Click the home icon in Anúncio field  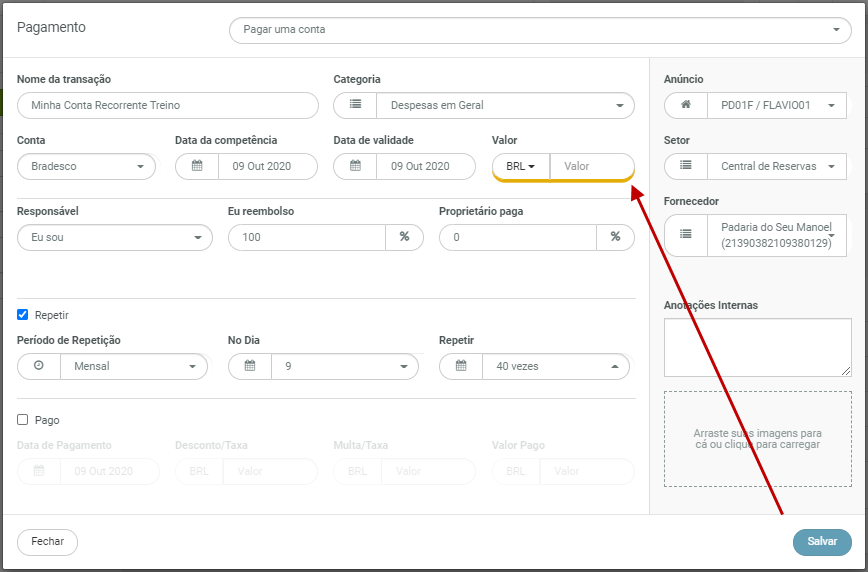click(685, 105)
